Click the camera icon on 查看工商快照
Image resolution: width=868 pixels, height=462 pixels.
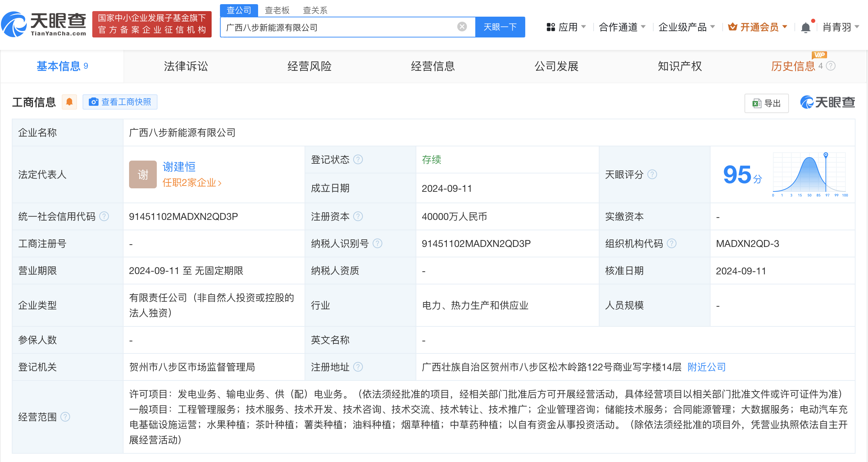pos(93,102)
